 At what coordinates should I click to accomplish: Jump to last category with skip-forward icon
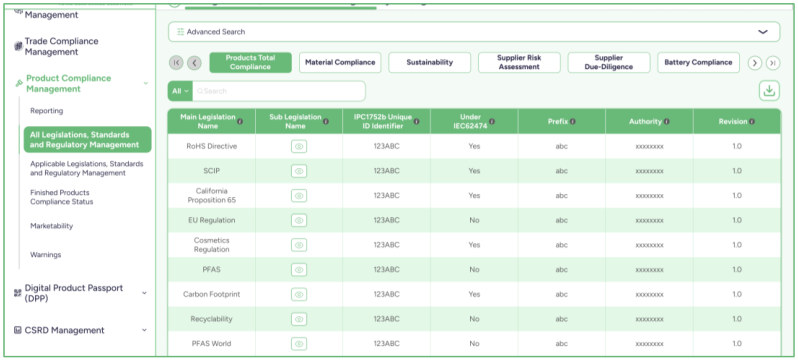(x=773, y=63)
